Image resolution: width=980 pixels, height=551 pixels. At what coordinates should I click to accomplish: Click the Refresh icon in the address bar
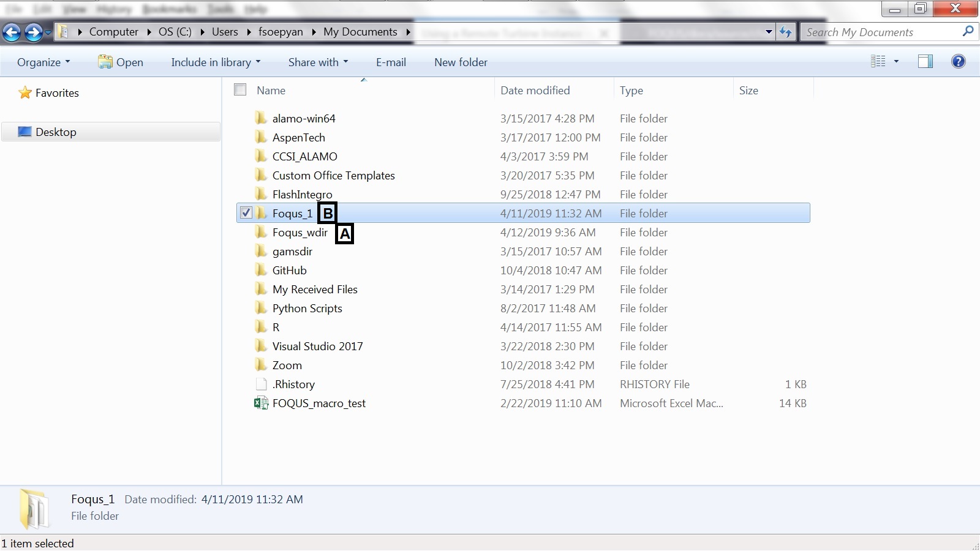(786, 32)
